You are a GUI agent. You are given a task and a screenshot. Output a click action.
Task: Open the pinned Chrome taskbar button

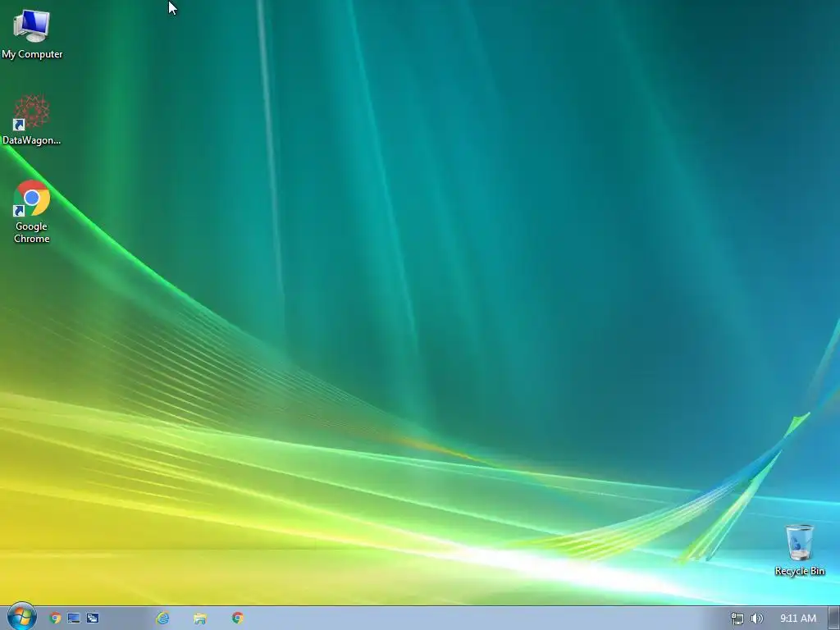[237, 619]
